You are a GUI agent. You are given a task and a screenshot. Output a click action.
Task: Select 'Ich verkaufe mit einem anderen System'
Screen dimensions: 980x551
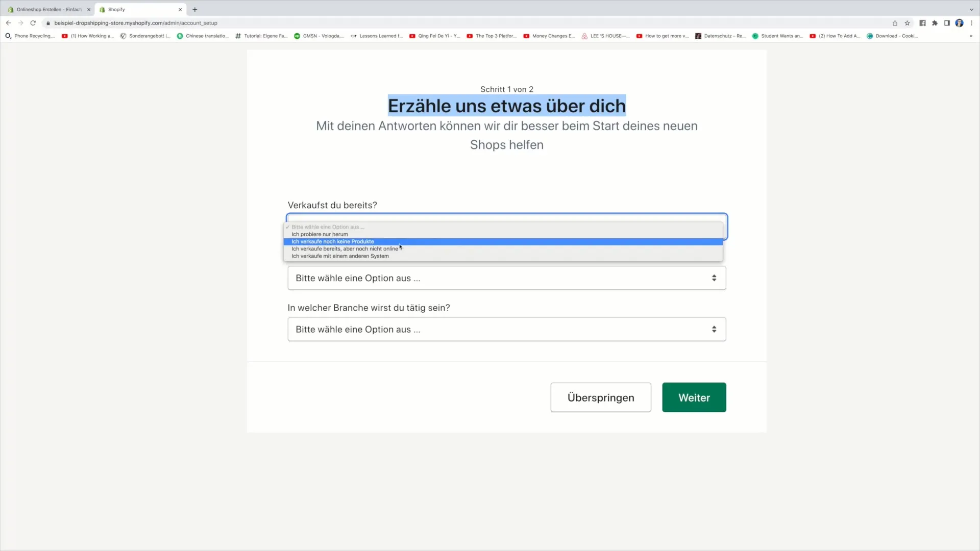340,256
